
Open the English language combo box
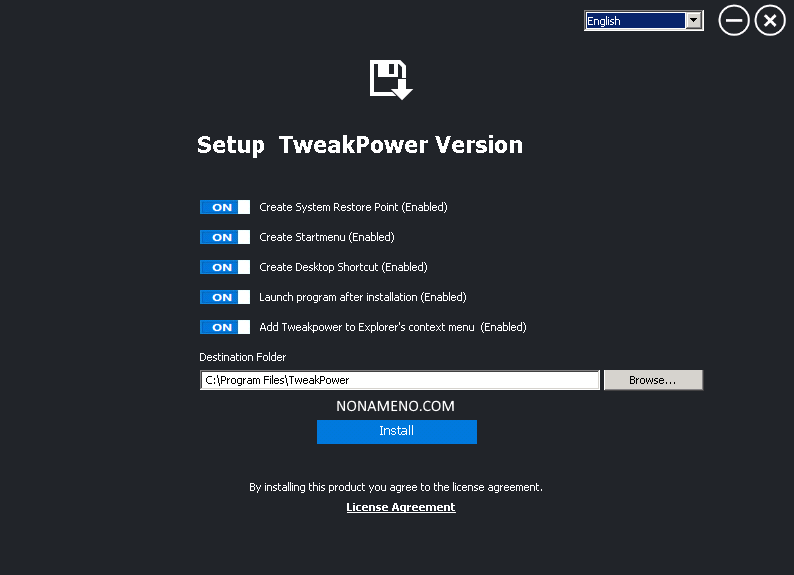coord(634,21)
